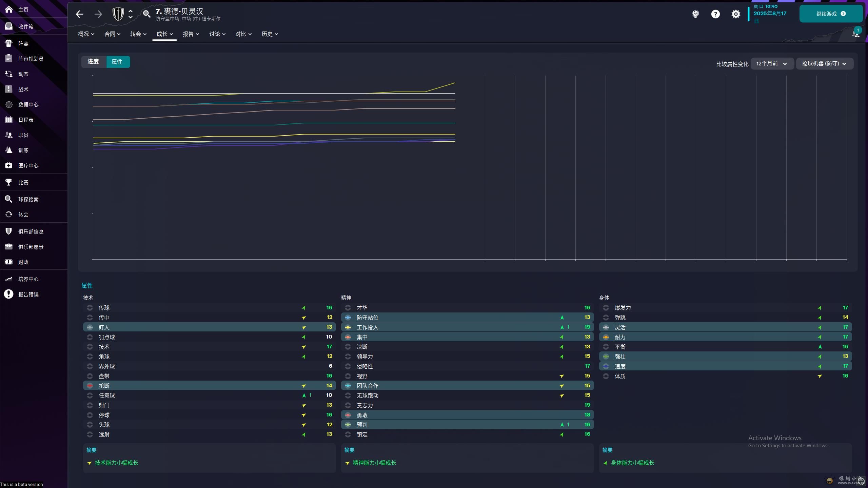This screenshot has width=868, height=488.
Task: Expand the 成长 development menu
Action: tap(165, 34)
